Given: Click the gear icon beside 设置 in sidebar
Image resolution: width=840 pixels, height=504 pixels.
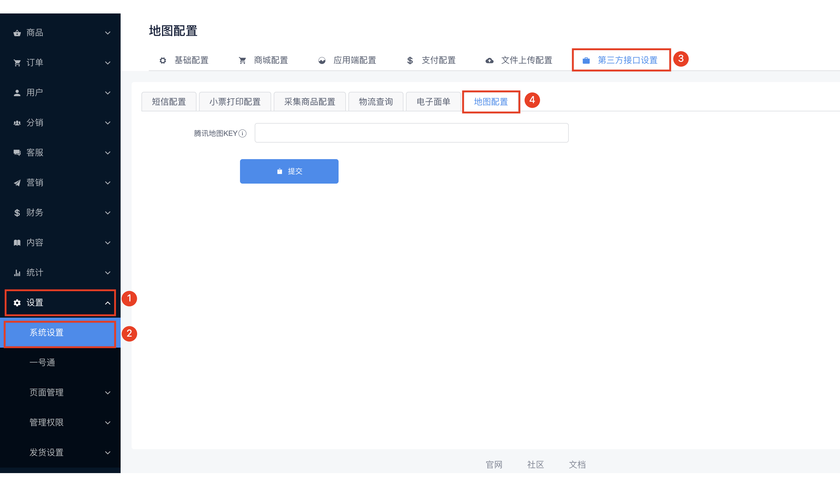Looking at the screenshot, I should point(17,303).
